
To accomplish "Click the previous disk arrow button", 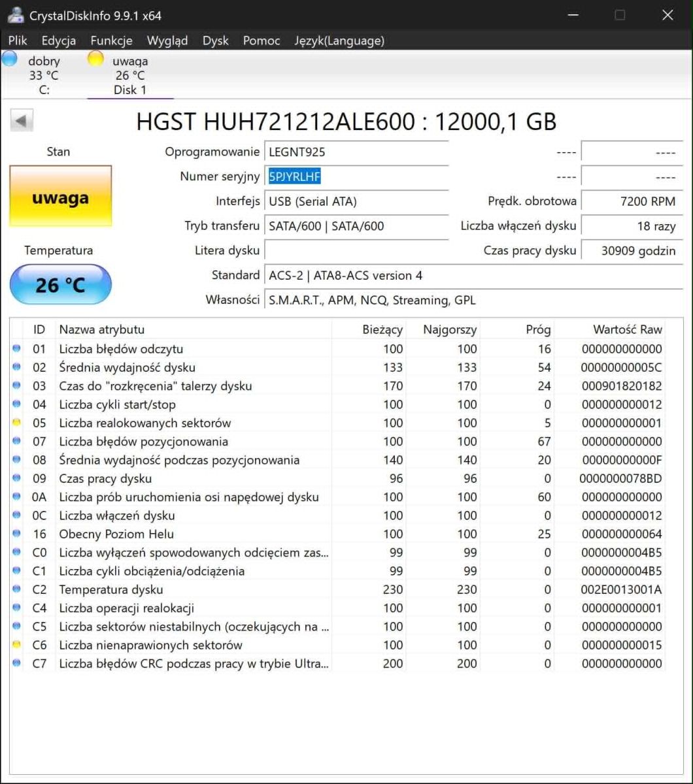I will pos(22,121).
